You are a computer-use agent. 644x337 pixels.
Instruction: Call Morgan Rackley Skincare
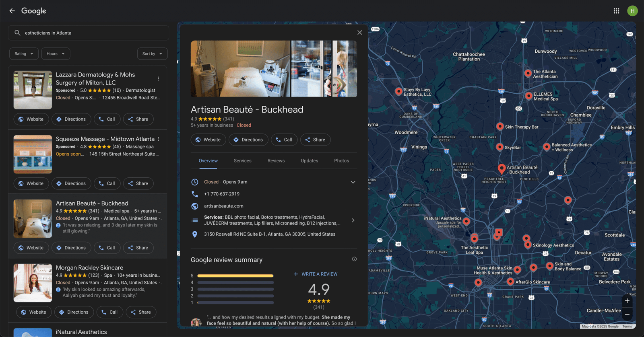point(110,312)
